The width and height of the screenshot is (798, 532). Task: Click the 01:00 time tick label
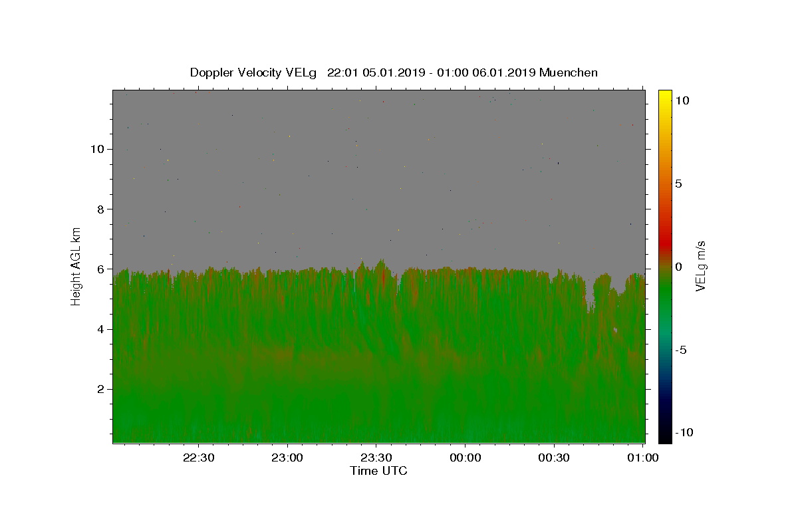point(642,458)
